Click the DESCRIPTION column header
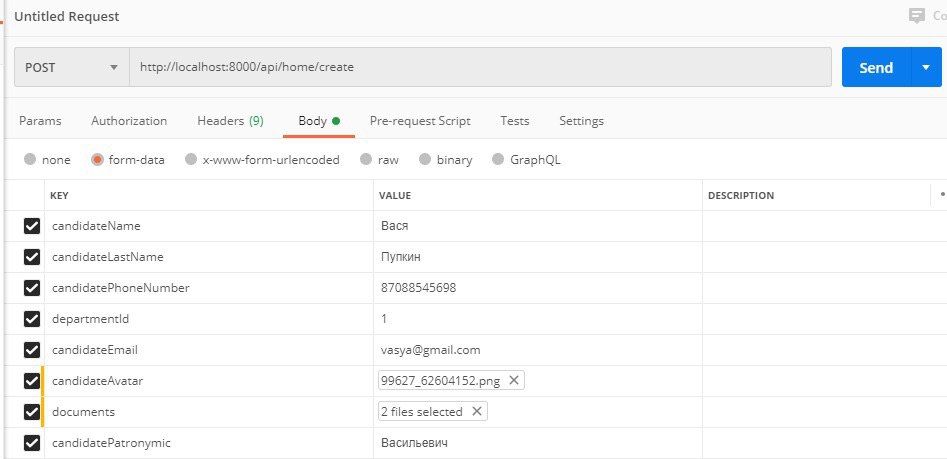This screenshot has height=459, width=947. (741, 196)
